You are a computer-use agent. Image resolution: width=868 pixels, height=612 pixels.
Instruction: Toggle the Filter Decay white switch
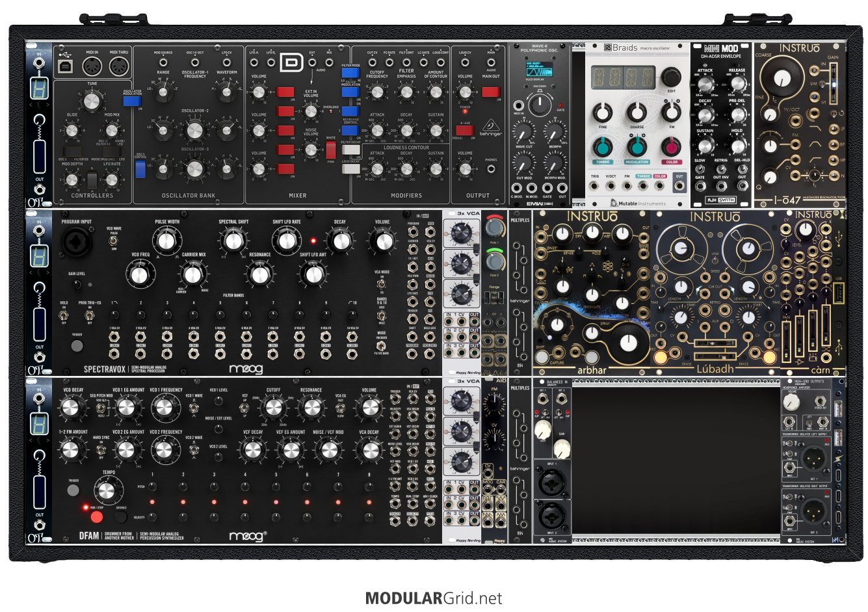(x=351, y=150)
